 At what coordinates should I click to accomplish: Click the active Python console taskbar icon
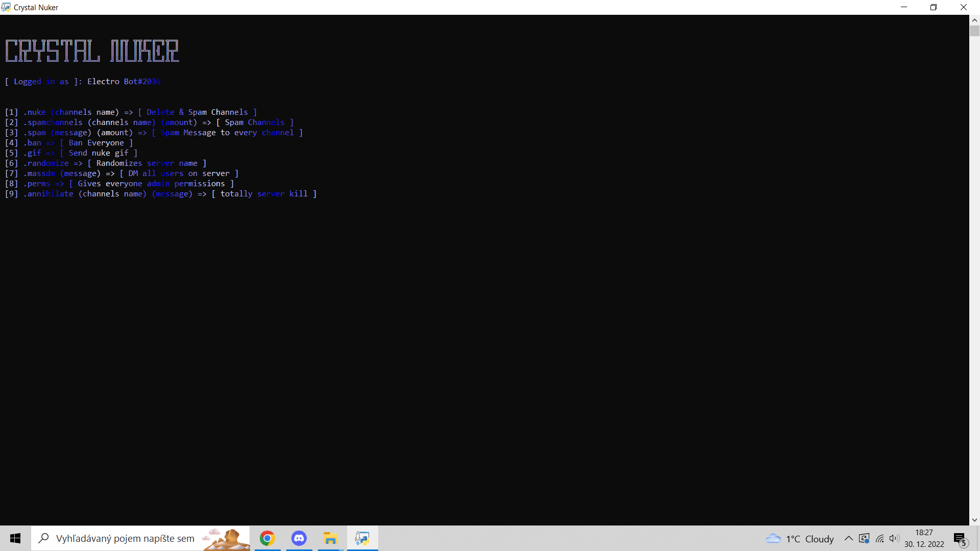click(x=362, y=538)
